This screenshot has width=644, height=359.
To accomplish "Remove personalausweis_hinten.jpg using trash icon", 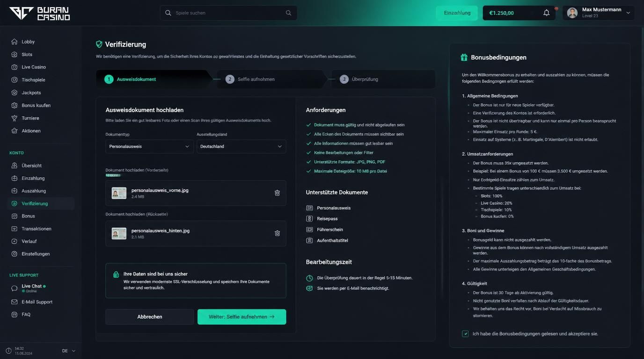I will (x=277, y=233).
